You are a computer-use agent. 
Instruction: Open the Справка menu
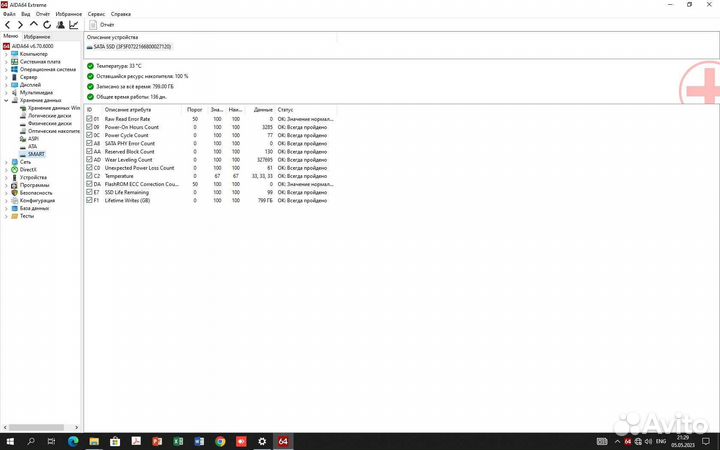(121, 14)
